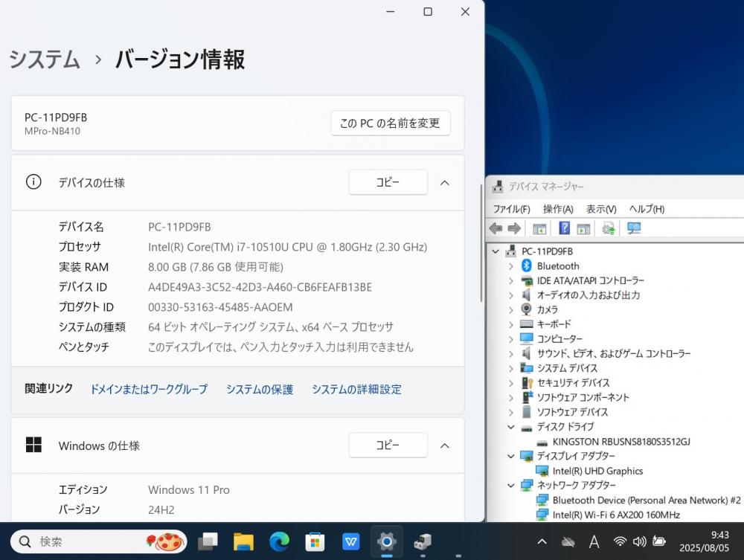744x560 pixels.
Task: Click the Help question-mark icon in Device Manager toolbar
Action: (x=564, y=228)
